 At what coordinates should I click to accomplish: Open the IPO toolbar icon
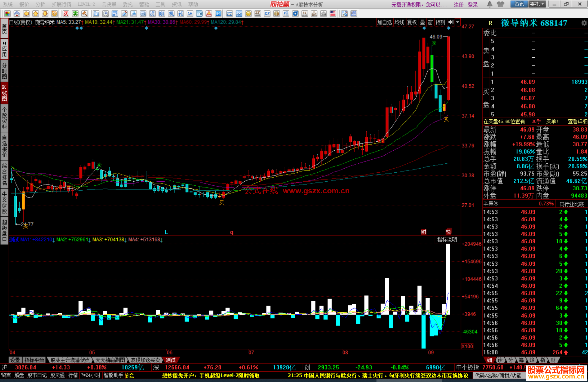tap(218, 14)
